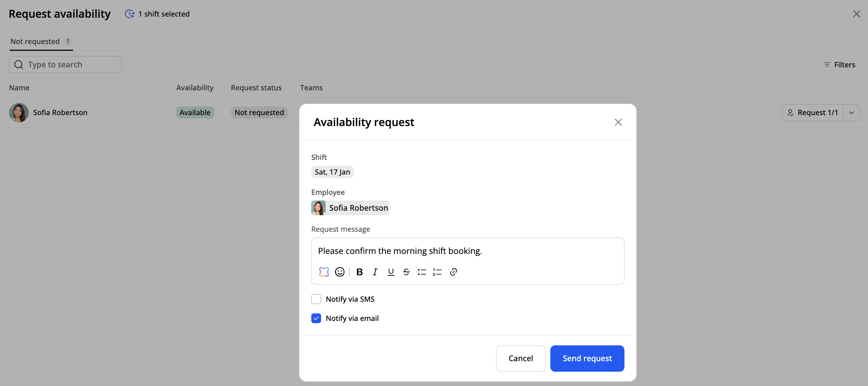This screenshot has height=386, width=868.
Task: Apply underline formatting
Action: click(x=391, y=272)
